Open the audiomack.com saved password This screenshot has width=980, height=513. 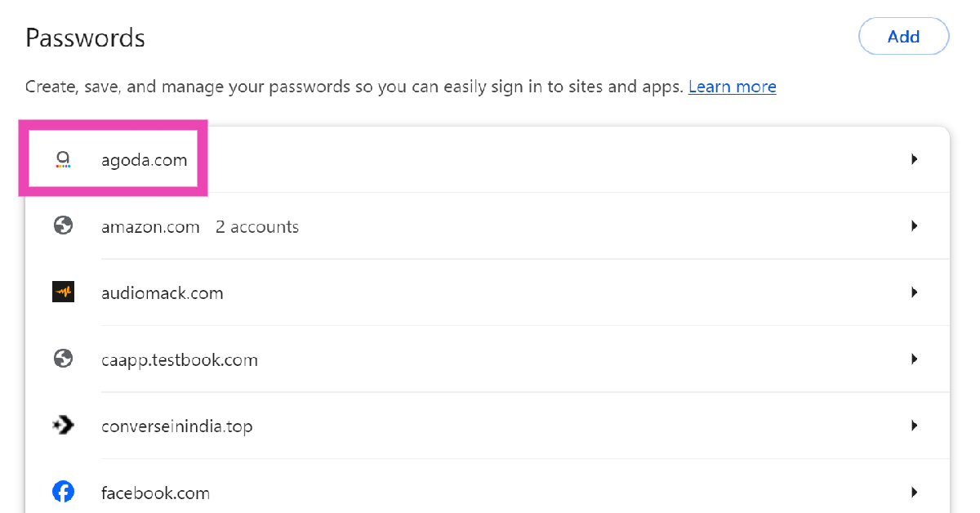click(x=162, y=293)
